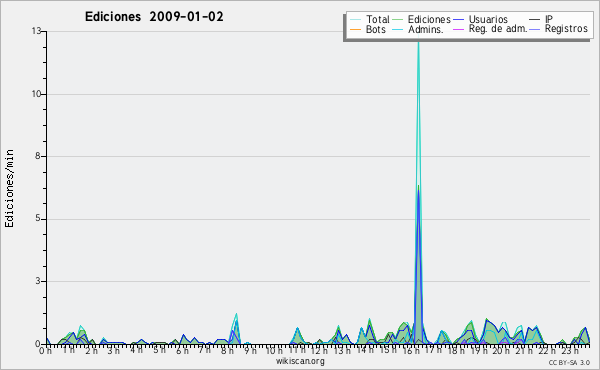Click the 'CC BY-SA 3.0' license text

tap(569, 363)
